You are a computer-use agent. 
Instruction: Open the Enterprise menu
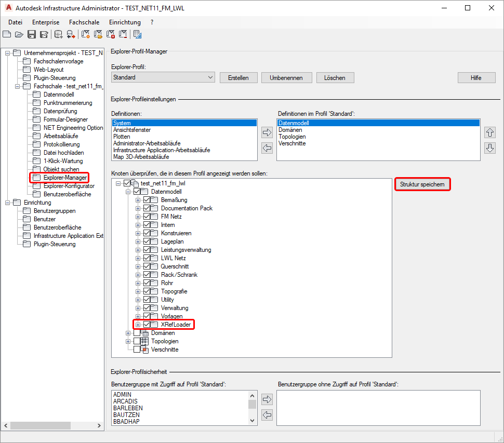coord(46,22)
